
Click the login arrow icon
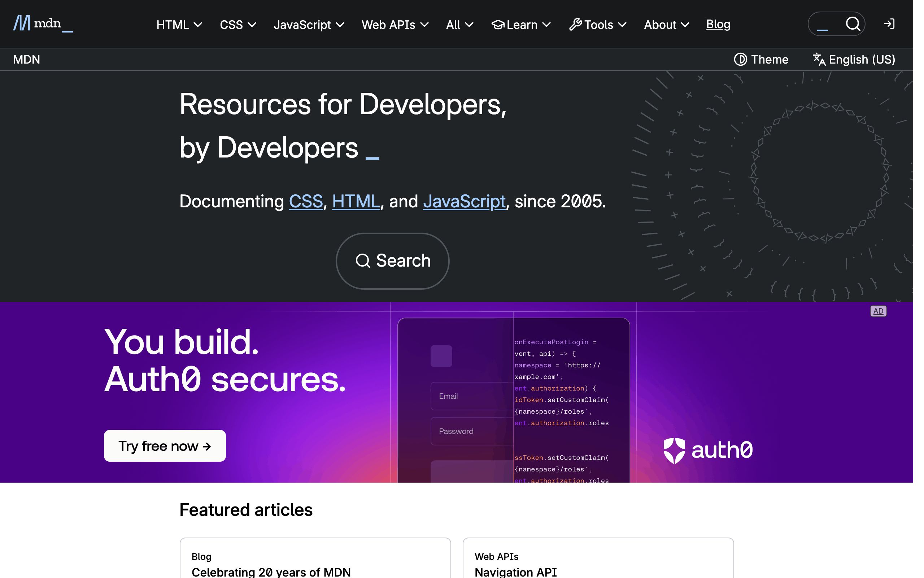tap(889, 24)
